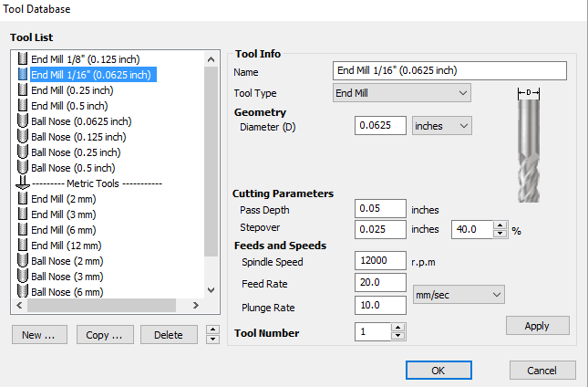
Task: Click the End Mill 1/8" tool icon
Action: pyautogui.click(x=24, y=58)
